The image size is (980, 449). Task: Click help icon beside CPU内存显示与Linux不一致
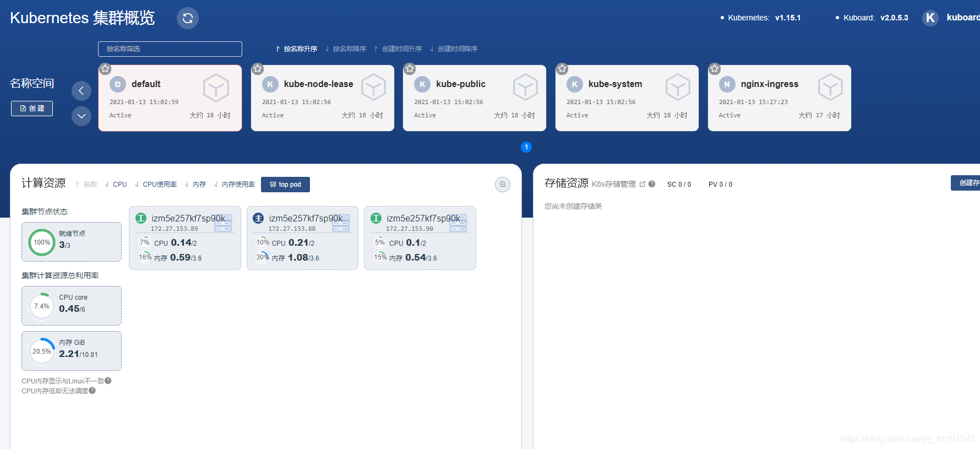click(x=108, y=381)
